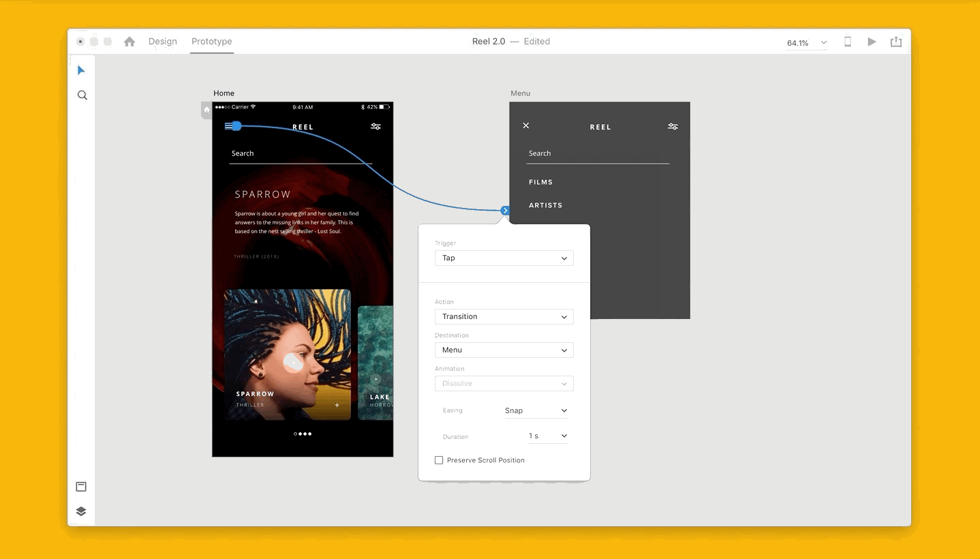
Task: Click filter sliders icon on Menu artboard
Action: [673, 126]
